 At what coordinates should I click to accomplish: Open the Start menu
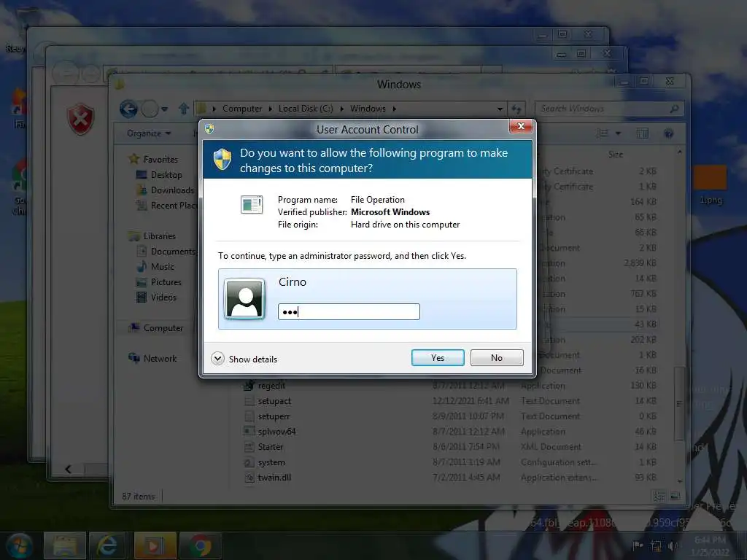click(19, 545)
